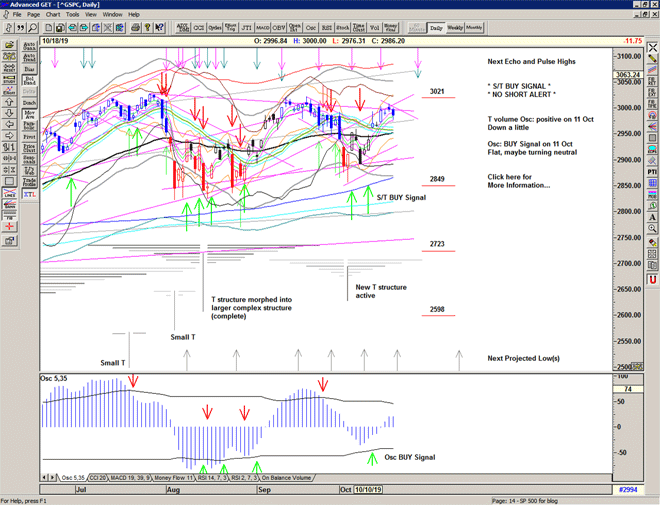Switch to the On Balance Volume tab
Viewport: 660px width, 505px height.
286,478
